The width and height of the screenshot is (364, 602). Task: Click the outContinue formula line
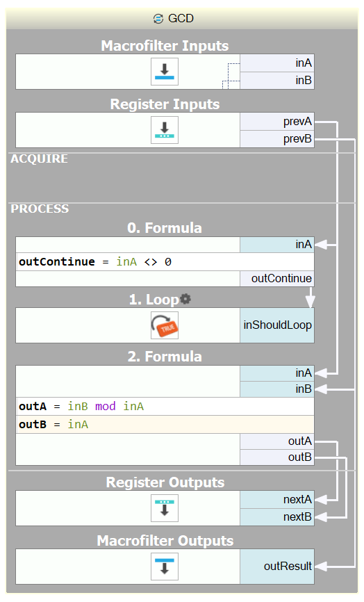coord(165,262)
